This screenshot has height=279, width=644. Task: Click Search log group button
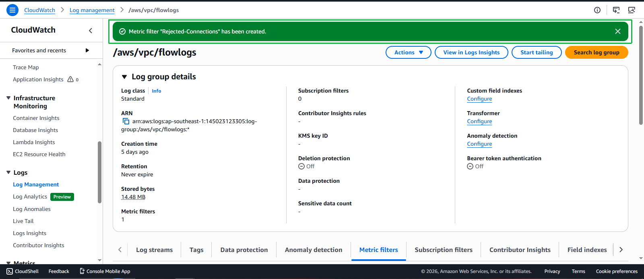pos(597,52)
